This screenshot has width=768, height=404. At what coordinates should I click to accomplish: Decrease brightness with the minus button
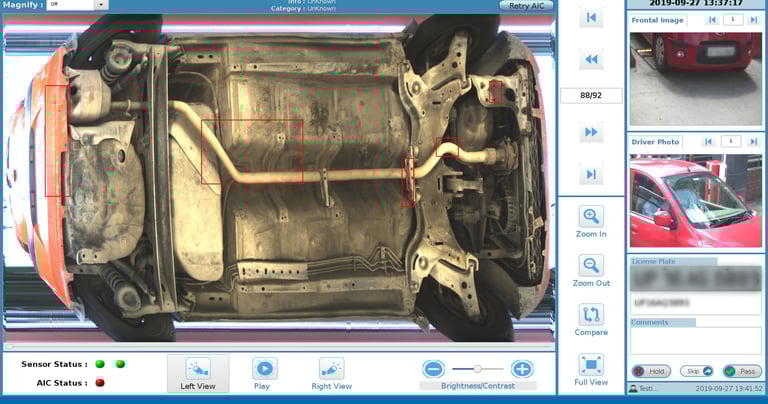point(433,369)
